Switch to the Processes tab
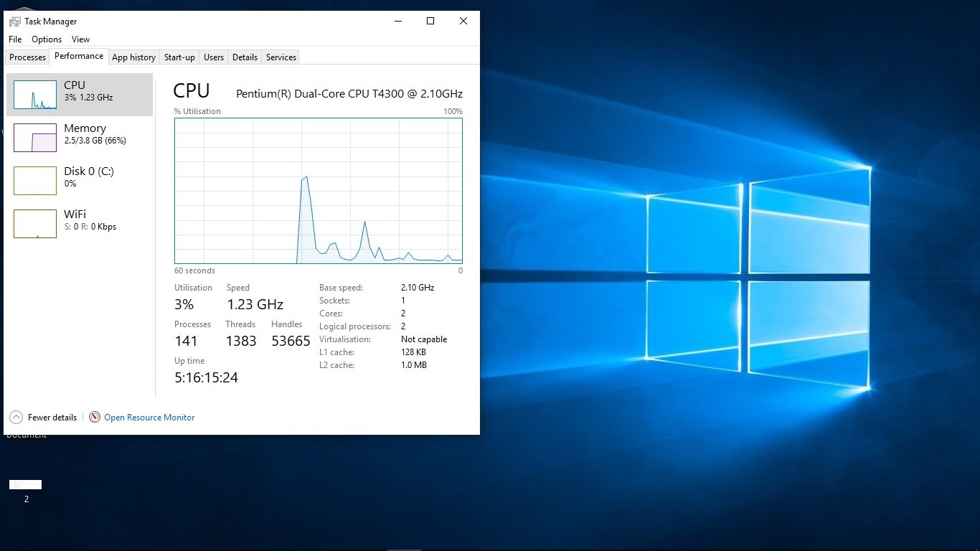The image size is (980, 551). pyautogui.click(x=27, y=57)
